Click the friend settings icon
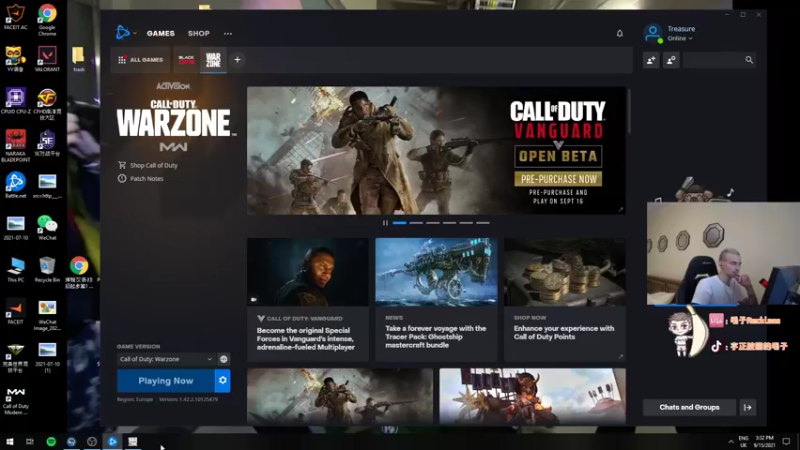 coord(671,60)
